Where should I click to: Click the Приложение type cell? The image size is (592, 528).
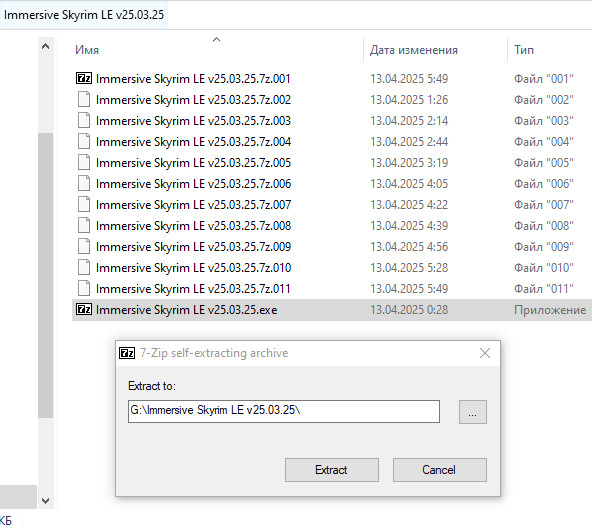click(550, 310)
